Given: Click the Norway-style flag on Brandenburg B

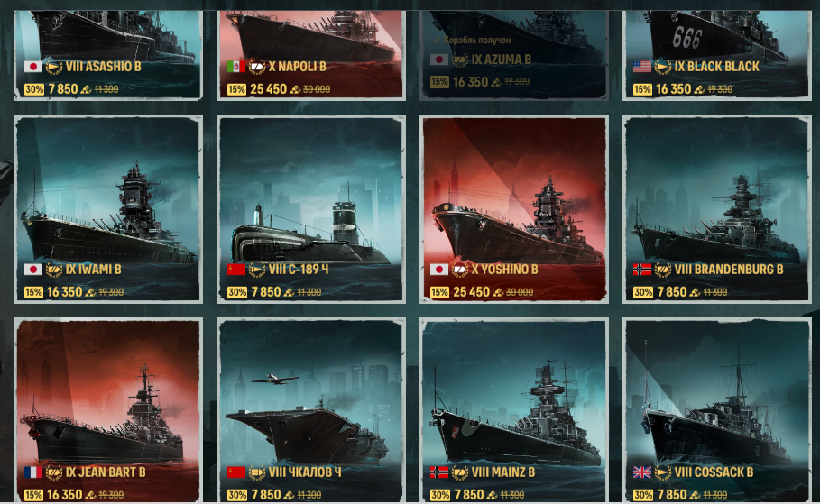Looking at the screenshot, I should click(x=642, y=270).
